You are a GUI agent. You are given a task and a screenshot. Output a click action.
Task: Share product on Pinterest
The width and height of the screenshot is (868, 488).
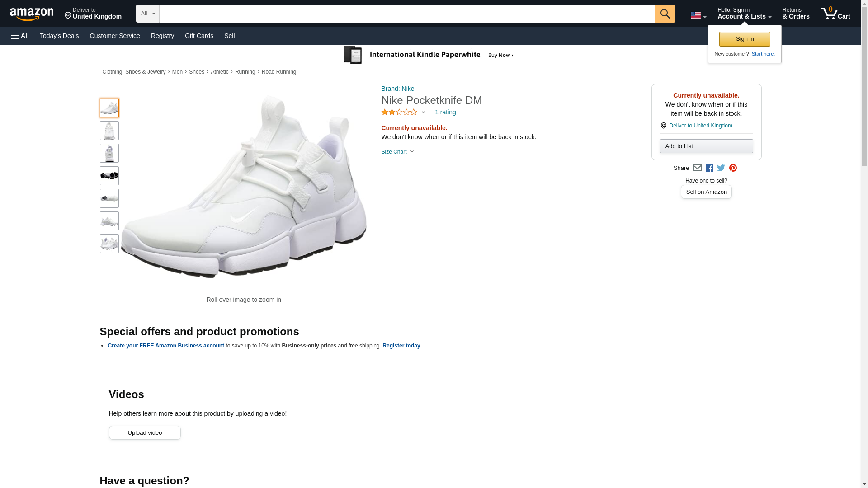point(733,168)
